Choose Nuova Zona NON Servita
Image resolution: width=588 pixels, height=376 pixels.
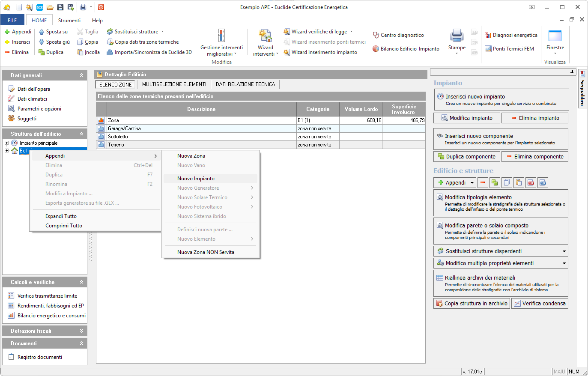(206, 252)
